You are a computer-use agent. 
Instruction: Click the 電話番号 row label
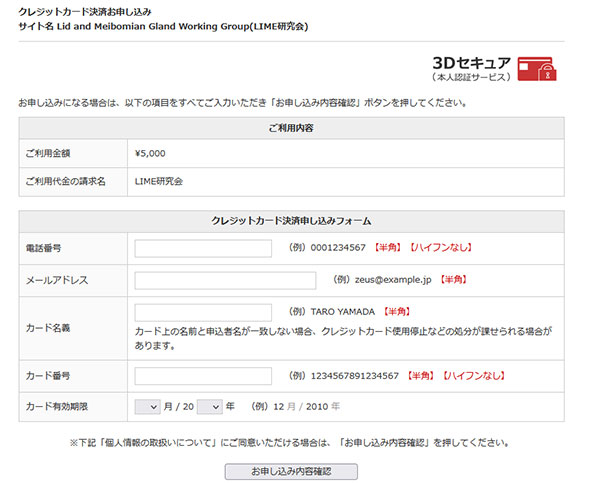(43, 248)
